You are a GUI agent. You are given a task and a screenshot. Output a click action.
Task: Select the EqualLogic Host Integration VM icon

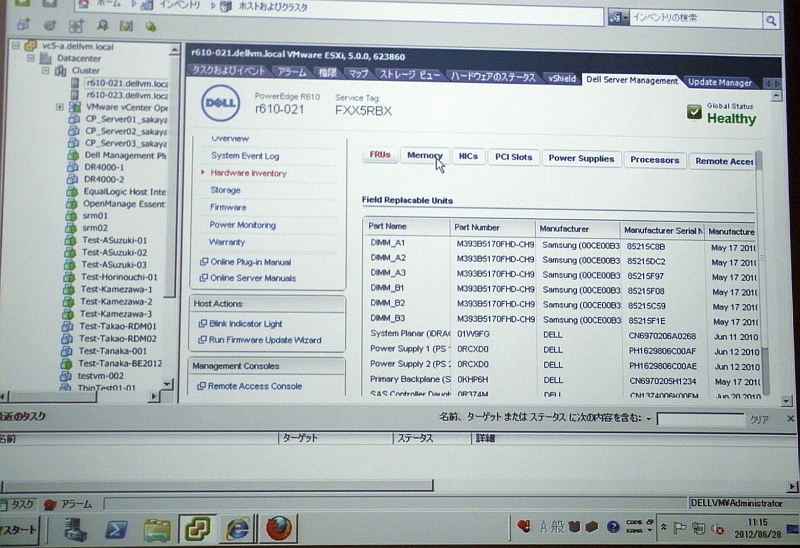pyautogui.click(x=72, y=191)
